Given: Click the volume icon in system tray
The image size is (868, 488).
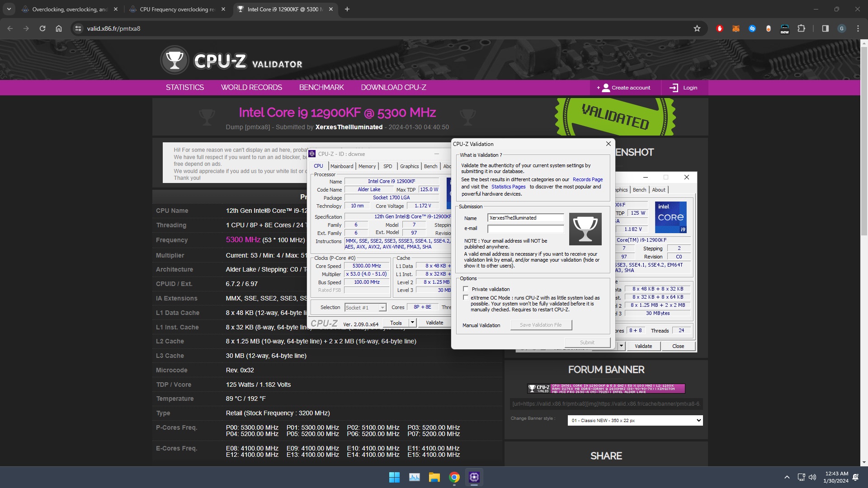Looking at the screenshot, I should click(x=812, y=477).
